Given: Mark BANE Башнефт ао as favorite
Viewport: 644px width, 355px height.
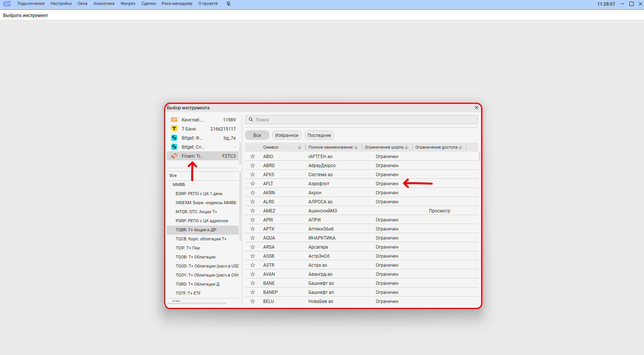Looking at the screenshot, I should point(253,283).
